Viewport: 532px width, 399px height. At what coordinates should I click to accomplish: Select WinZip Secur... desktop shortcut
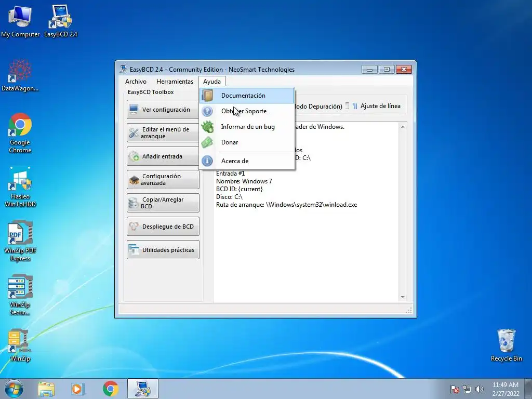[20, 295]
